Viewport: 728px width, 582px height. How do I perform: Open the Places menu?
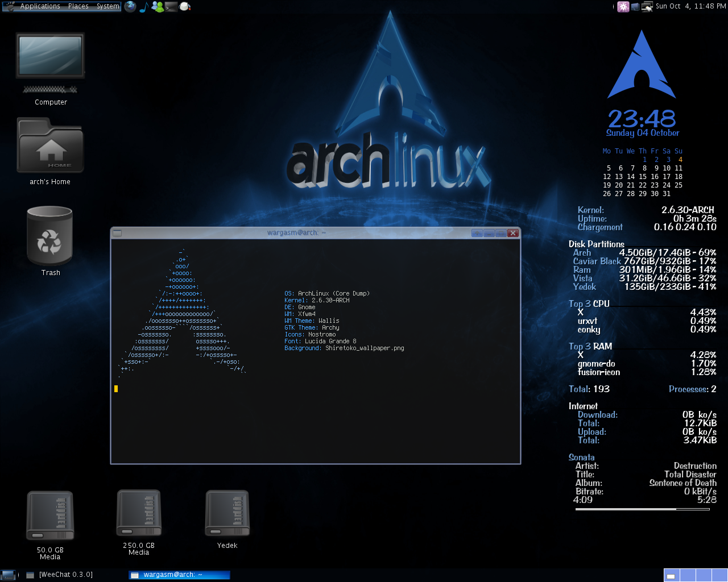(x=78, y=6)
